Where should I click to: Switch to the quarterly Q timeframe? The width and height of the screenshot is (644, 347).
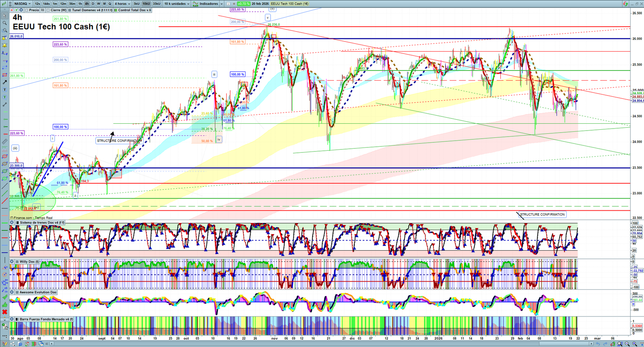pyautogui.click(x=109, y=4)
